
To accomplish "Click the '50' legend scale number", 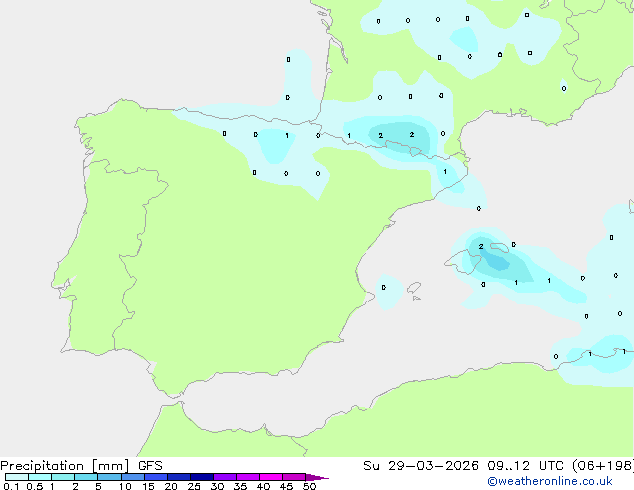I will click(x=309, y=486).
